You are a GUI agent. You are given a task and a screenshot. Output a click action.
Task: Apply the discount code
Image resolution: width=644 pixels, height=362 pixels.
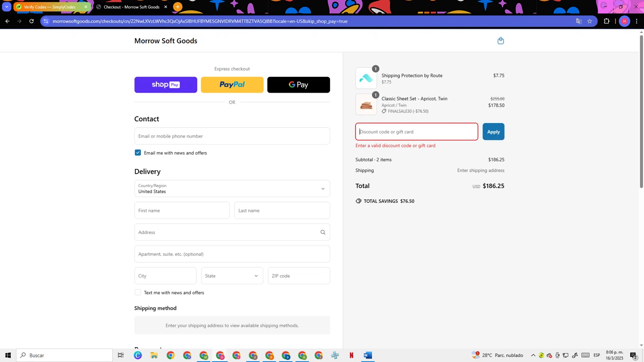pos(493,132)
